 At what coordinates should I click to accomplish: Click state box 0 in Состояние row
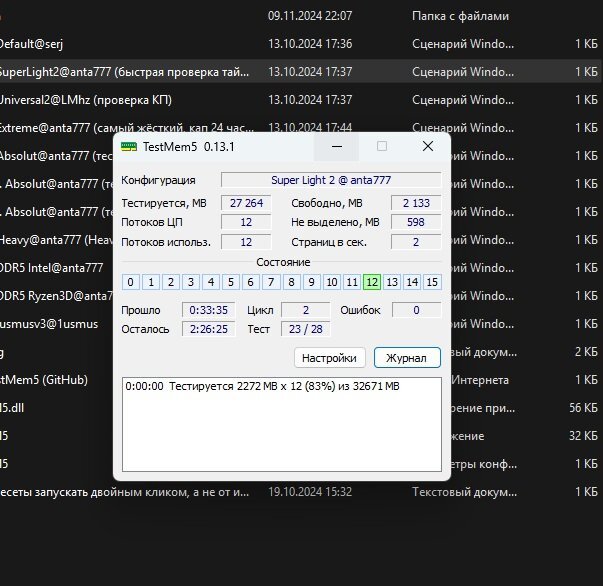tap(130, 282)
